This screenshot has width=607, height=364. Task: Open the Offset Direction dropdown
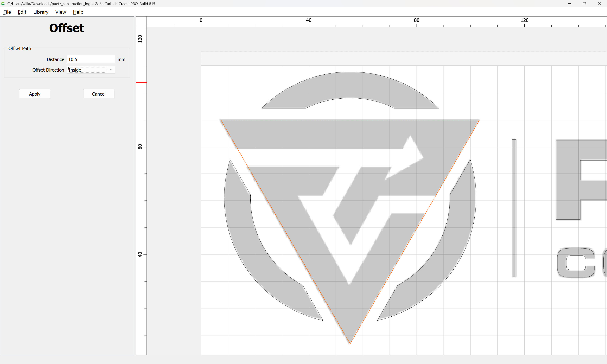pyautogui.click(x=91, y=70)
